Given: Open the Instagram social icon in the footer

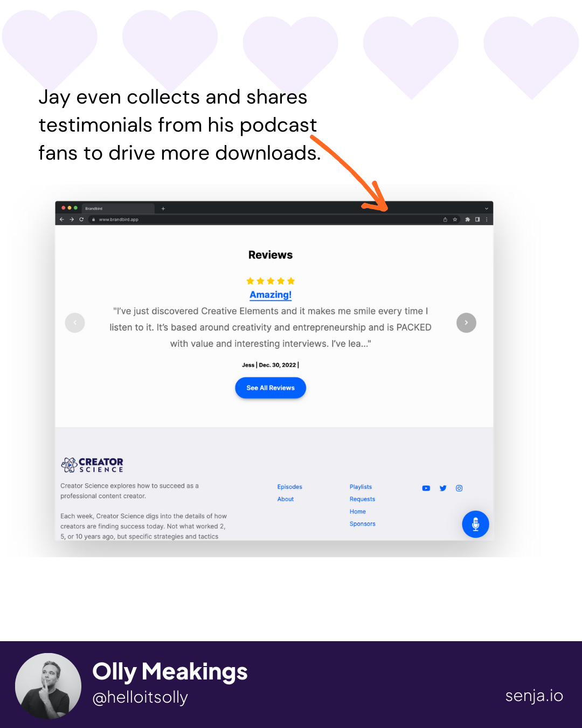Looking at the screenshot, I should (459, 488).
